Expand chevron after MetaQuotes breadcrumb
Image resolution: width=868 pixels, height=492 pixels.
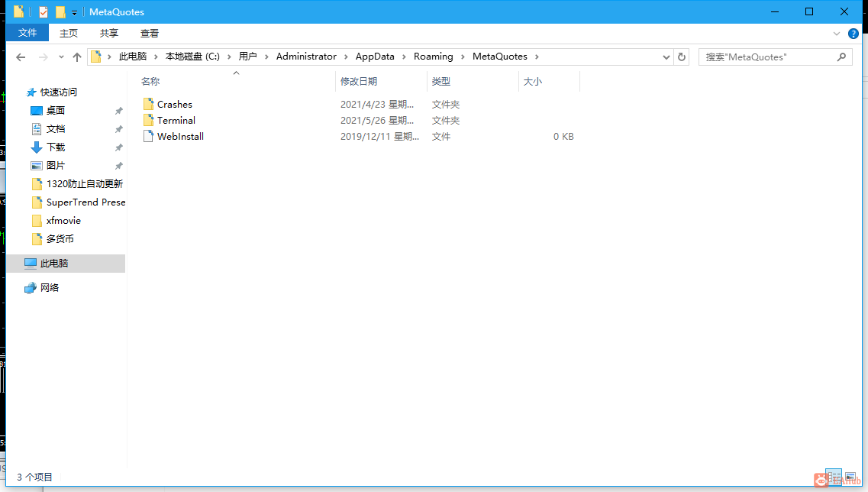tap(537, 57)
